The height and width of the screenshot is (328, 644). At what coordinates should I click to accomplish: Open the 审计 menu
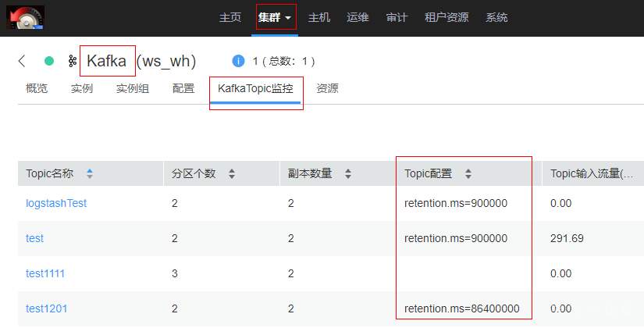click(x=397, y=18)
